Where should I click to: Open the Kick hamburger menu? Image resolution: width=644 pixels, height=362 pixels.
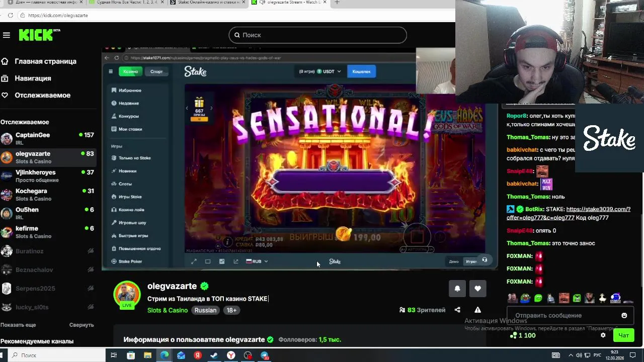click(6, 35)
